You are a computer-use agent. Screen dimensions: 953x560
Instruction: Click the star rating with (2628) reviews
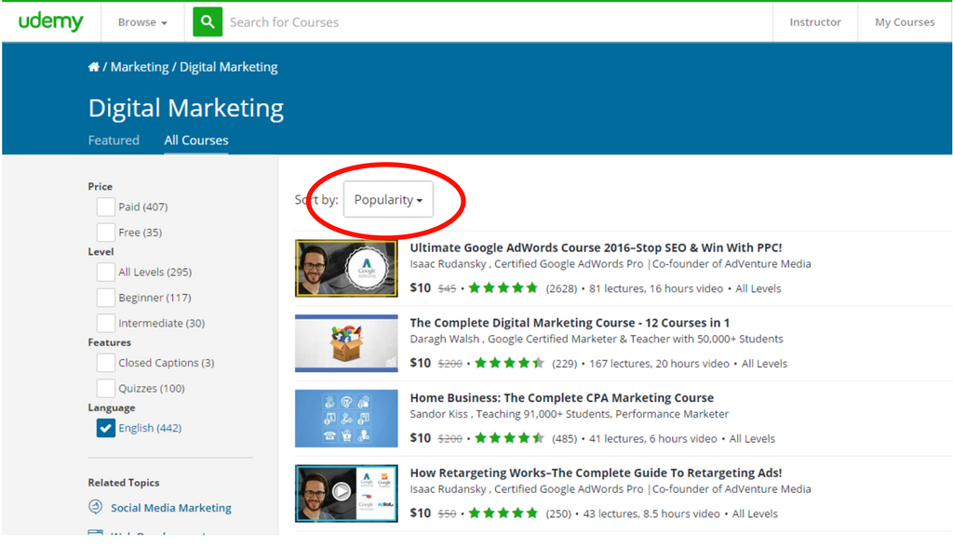click(x=503, y=287)
